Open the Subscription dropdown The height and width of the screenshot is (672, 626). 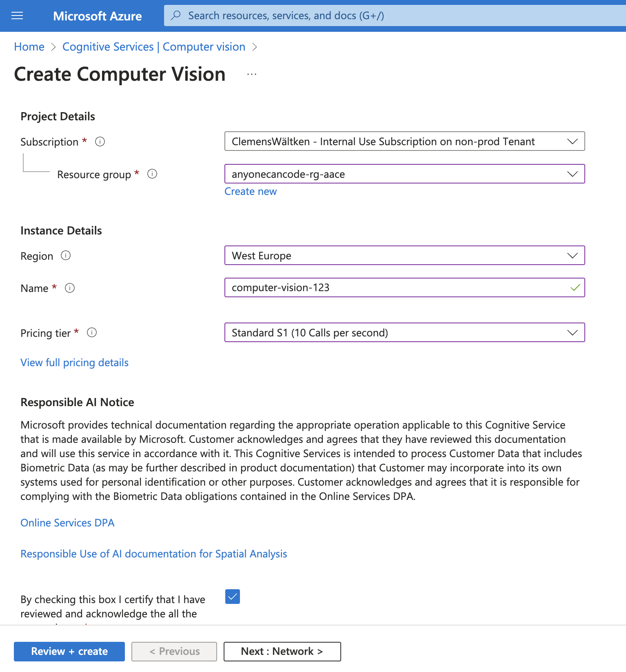573,141
